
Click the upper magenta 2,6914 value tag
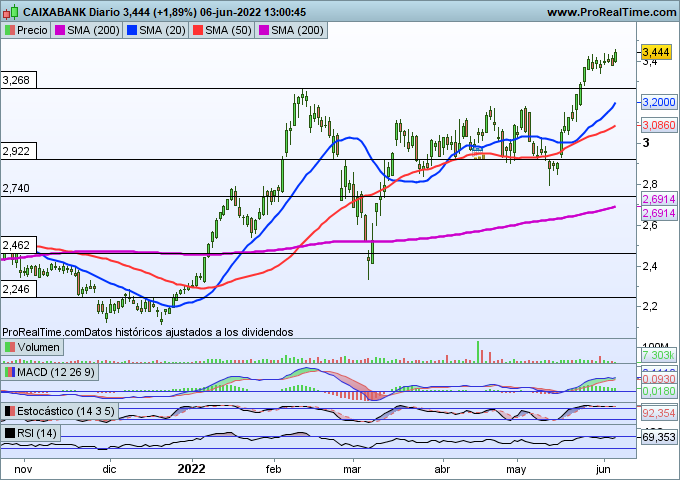[659, 199]
